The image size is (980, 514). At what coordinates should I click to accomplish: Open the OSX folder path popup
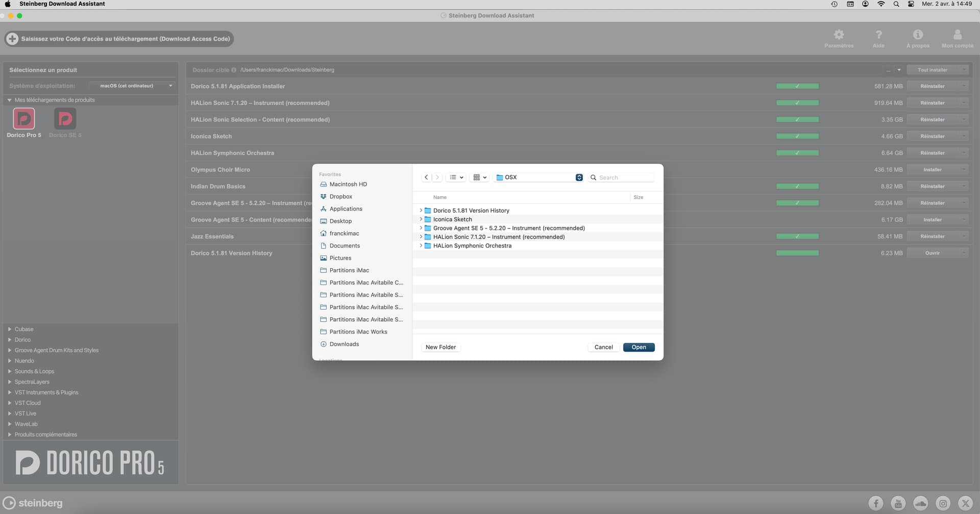click(x=538, y=177)
